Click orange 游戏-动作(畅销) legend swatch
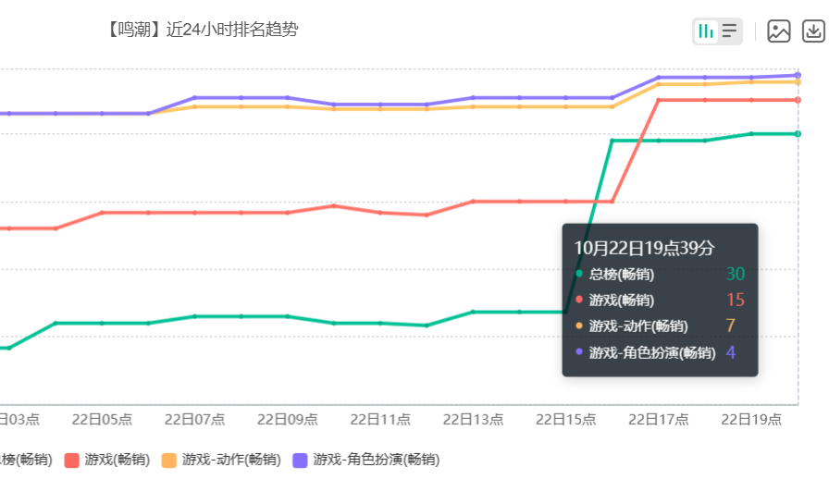The height and width of the screenshot is (504, 829). pyautogui.click(x=169, y=461)
